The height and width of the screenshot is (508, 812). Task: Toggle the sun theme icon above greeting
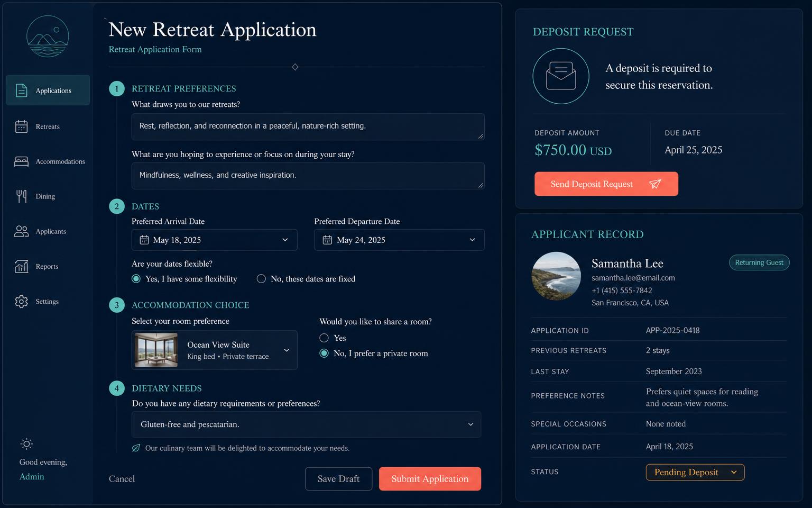click(x=26, y=443)
